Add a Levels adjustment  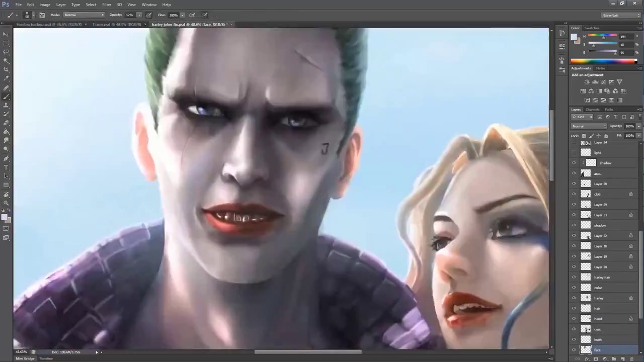595,82
